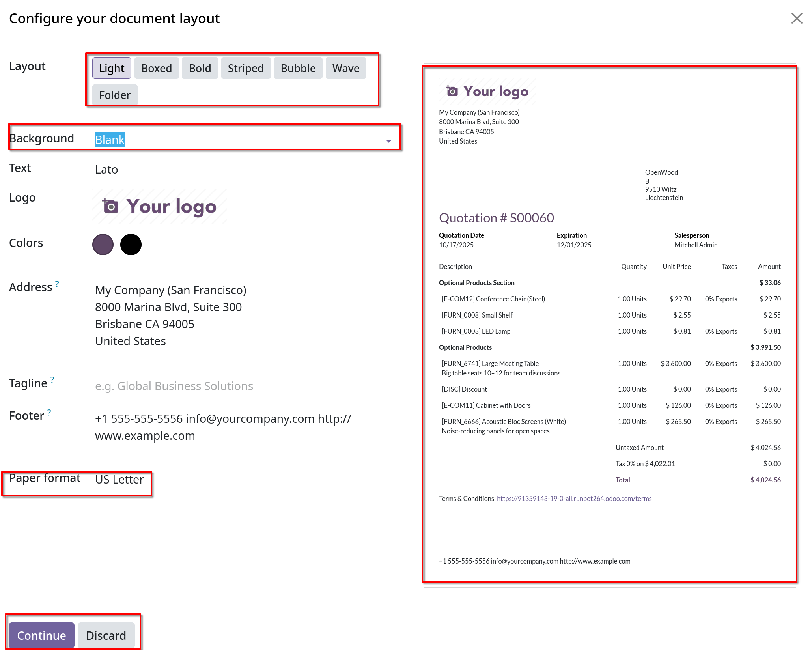Open the Paper format US Letter selector

119,479
